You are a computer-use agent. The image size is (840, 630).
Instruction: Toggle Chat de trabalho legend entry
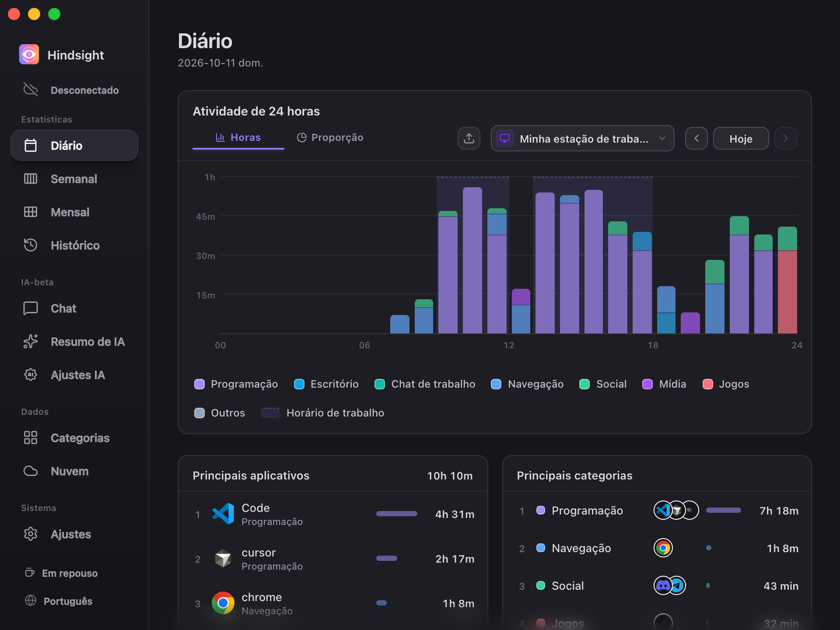point(425,384)
